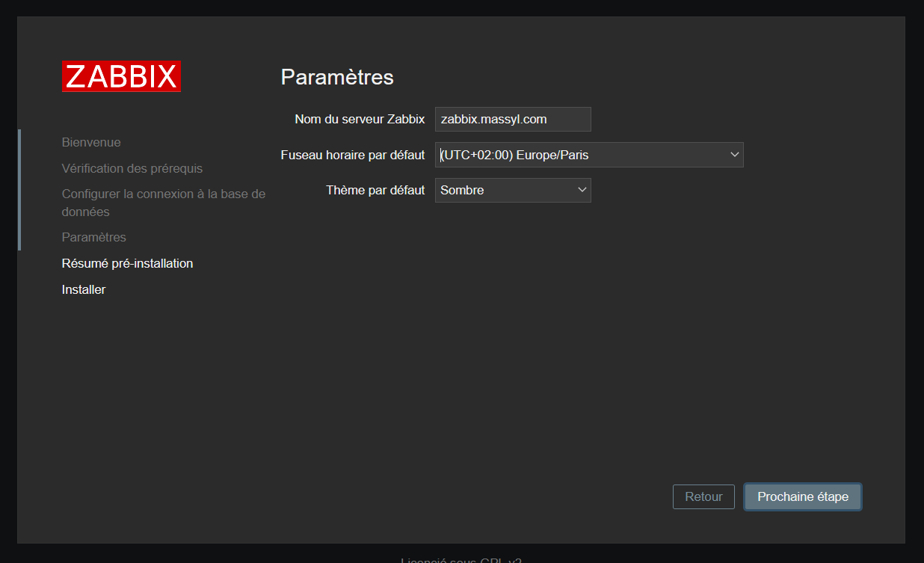The image size is (924, 563).
Task: Select the database connection configuration step
Action: tap(164, 203)
